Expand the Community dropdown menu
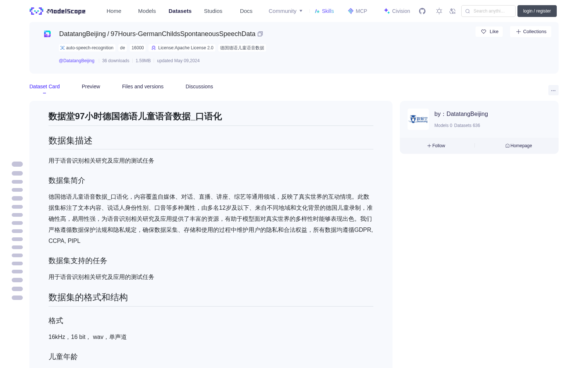This screenshot has height=368, width=588. (286, 11)
